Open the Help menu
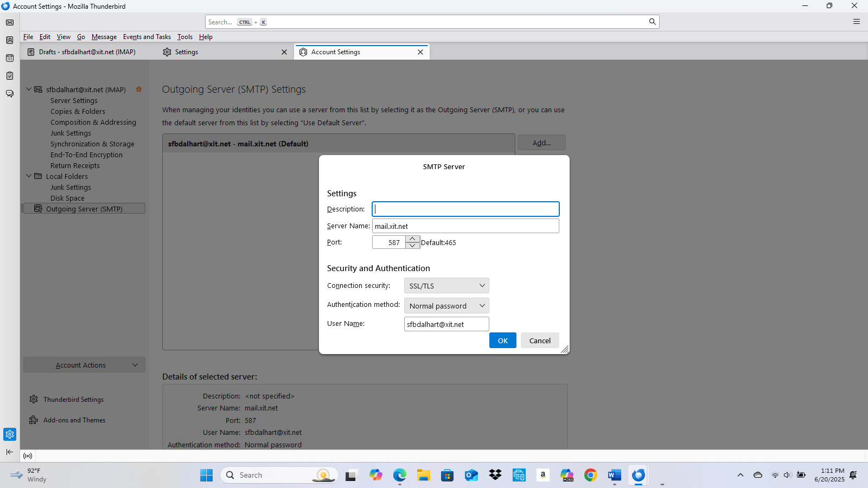Screen dimensions: 868x488 point(206,37)
